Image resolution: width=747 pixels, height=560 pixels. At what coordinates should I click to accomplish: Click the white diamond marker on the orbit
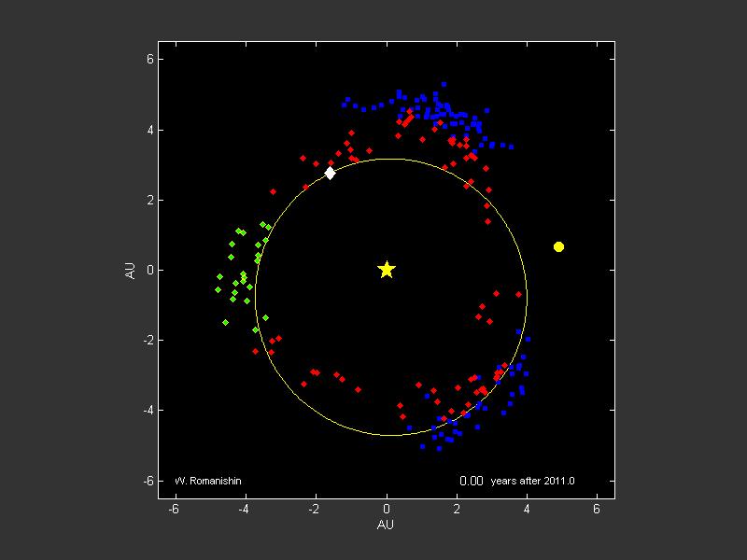point(330,173)
